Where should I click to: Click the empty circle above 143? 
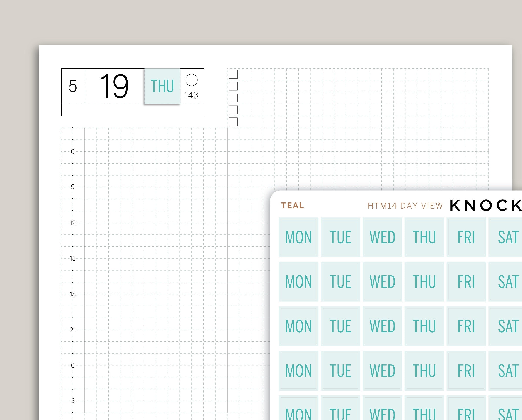click(x=191, y=80)
